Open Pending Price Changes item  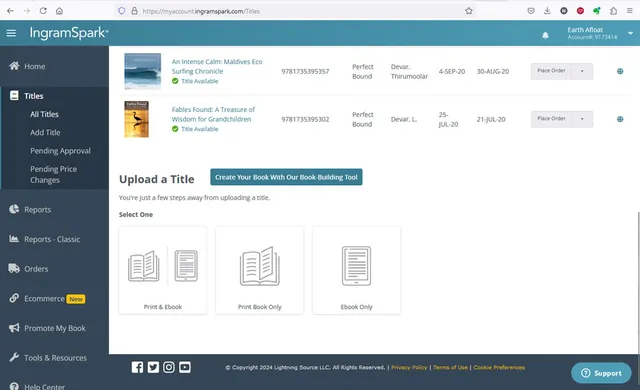53,174
